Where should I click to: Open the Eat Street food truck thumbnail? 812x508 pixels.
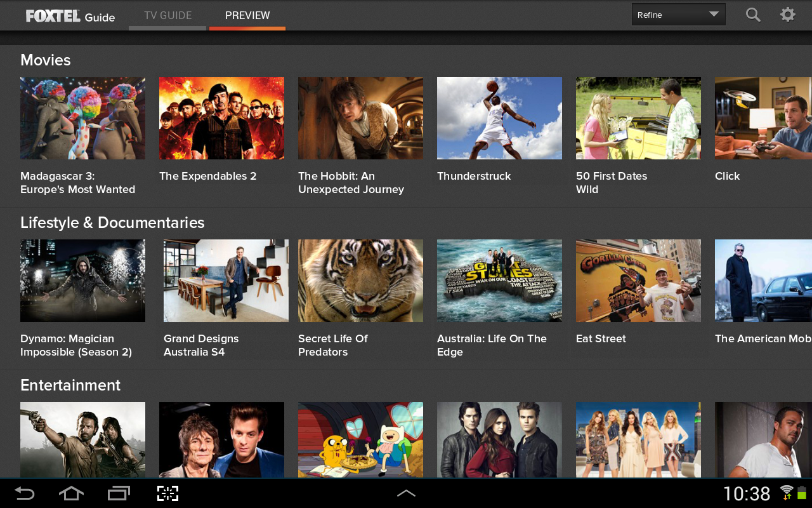[x=638, y=281]
